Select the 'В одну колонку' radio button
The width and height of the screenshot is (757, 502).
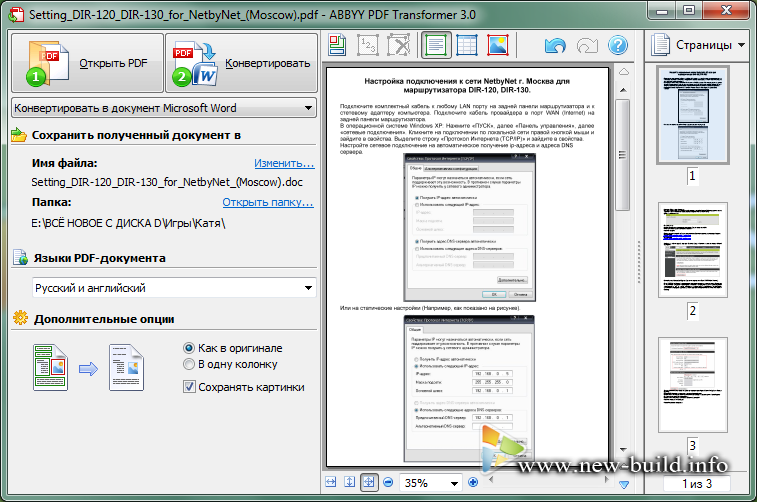click(x=189, y=364)
